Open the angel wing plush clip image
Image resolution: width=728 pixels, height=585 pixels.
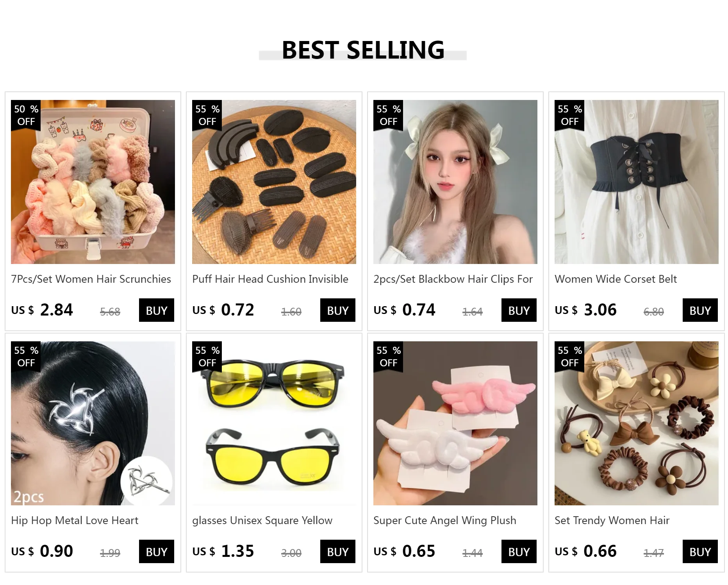(x=455, y=423)
